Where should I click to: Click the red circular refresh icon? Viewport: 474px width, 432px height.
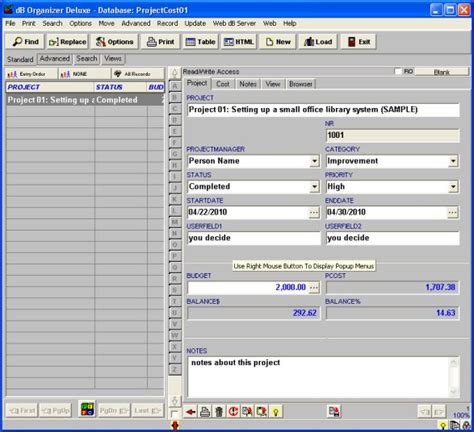(x=233, y=412)
